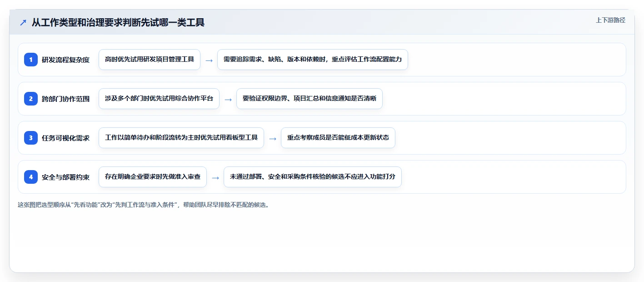Click the number 3 badge for 任务可视化需求

coord(31,138)
